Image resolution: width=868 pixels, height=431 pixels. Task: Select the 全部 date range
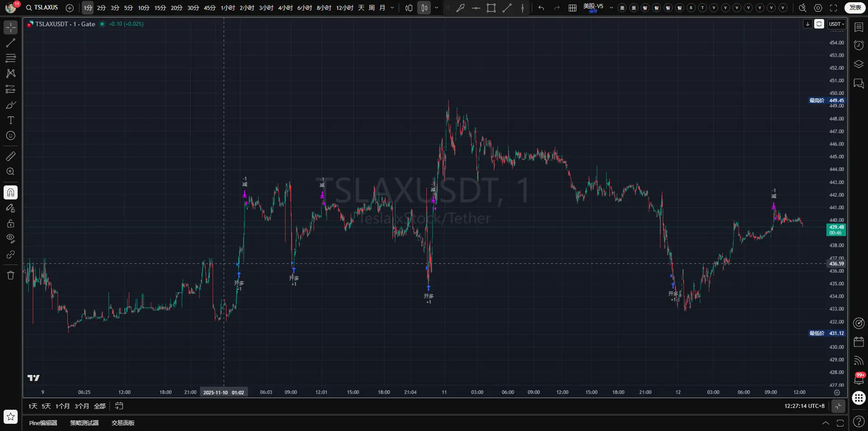[x=99, y=406]
